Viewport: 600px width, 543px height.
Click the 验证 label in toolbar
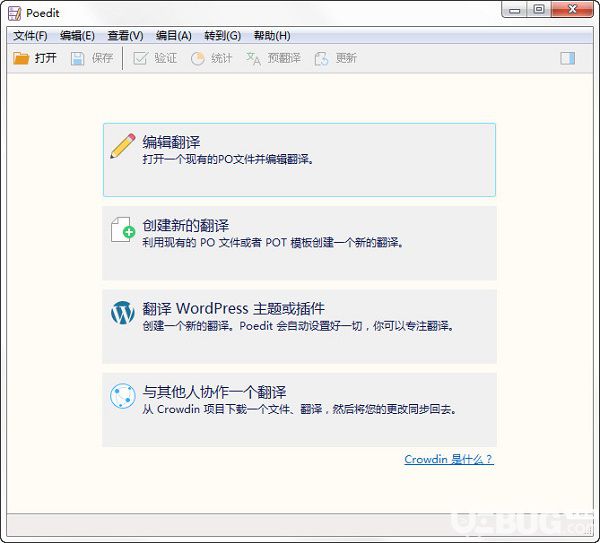(x=166, y=58)
